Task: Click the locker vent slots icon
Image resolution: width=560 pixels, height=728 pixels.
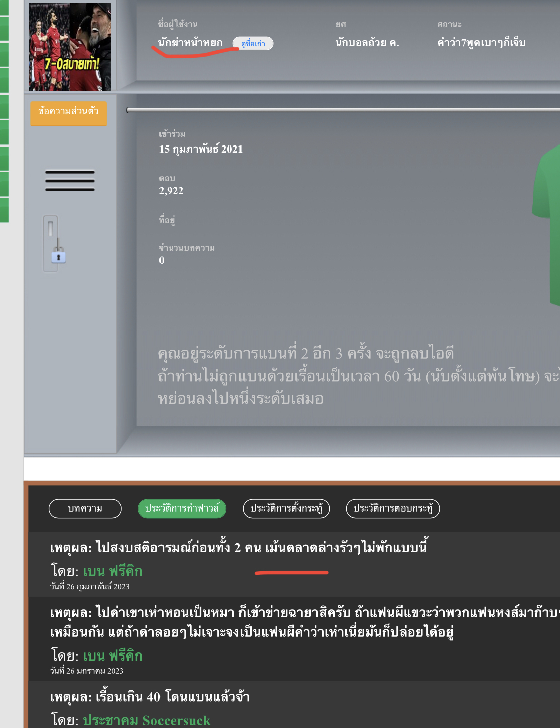Action: (x=70, y=181)
